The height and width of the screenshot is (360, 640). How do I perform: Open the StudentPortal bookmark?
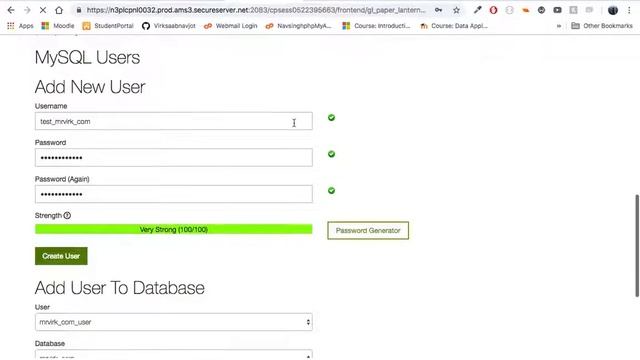tap(108, 26)
